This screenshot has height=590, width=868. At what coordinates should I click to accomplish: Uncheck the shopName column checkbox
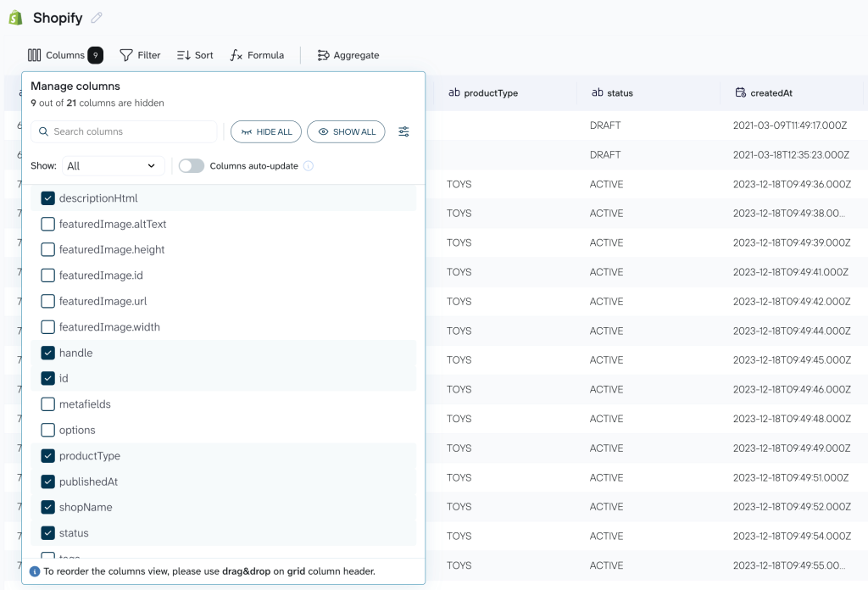point(48,507)
